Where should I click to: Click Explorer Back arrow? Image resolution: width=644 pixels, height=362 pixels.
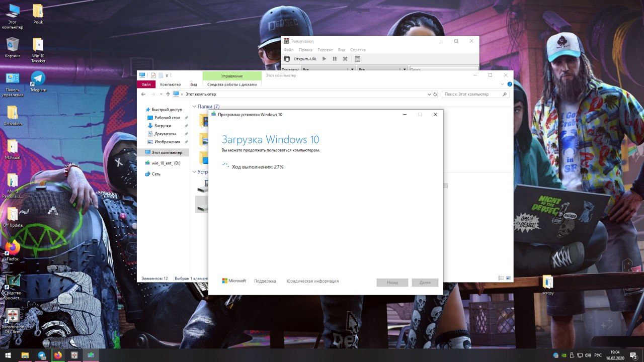point(143,94)
